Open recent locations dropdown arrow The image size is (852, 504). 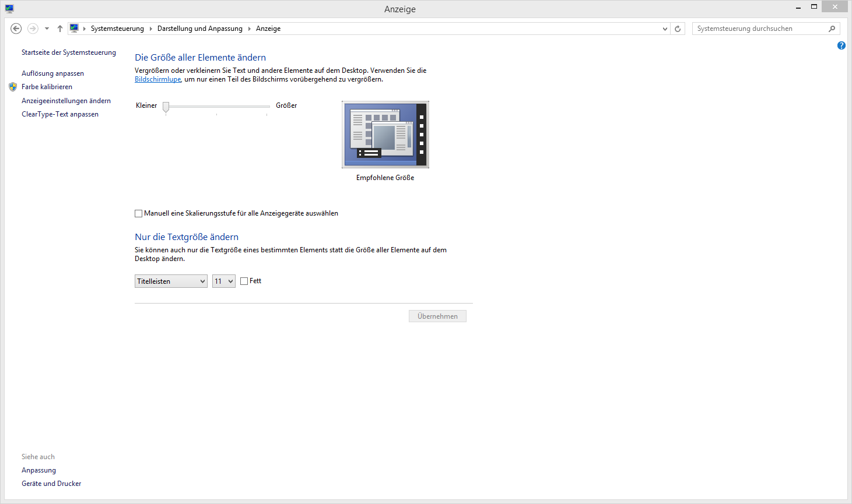(x=47, y=29)
